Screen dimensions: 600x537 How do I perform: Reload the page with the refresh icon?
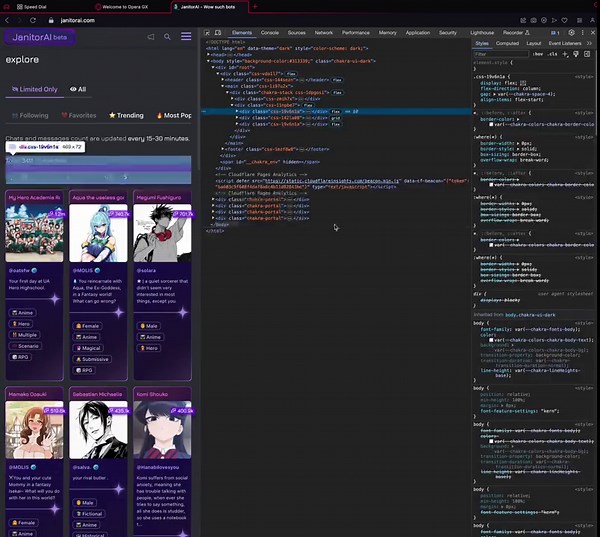33,20
